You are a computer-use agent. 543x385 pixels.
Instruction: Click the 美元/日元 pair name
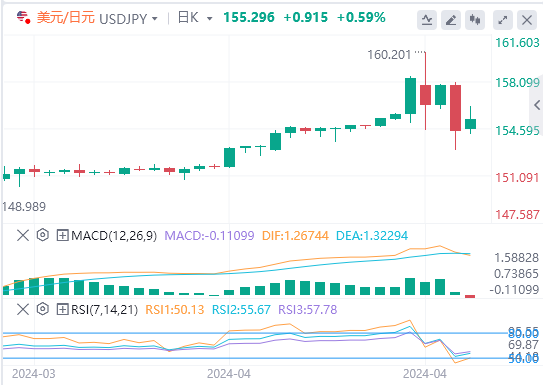coord(66,17)
